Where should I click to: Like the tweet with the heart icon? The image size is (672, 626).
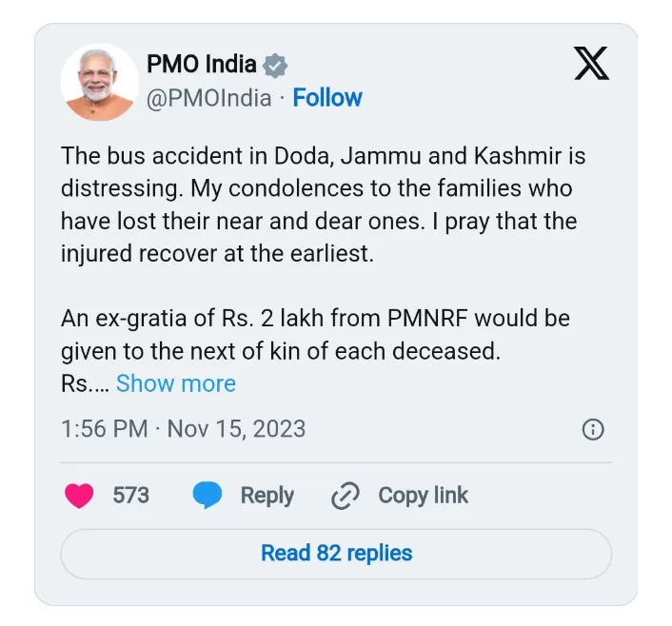pos(79,496)
